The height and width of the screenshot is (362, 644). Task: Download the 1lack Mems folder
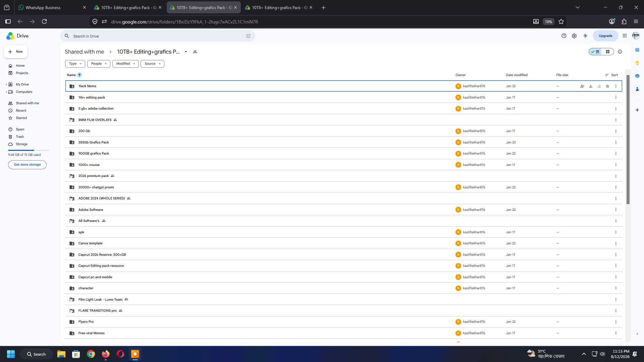[x=591, y=86]
